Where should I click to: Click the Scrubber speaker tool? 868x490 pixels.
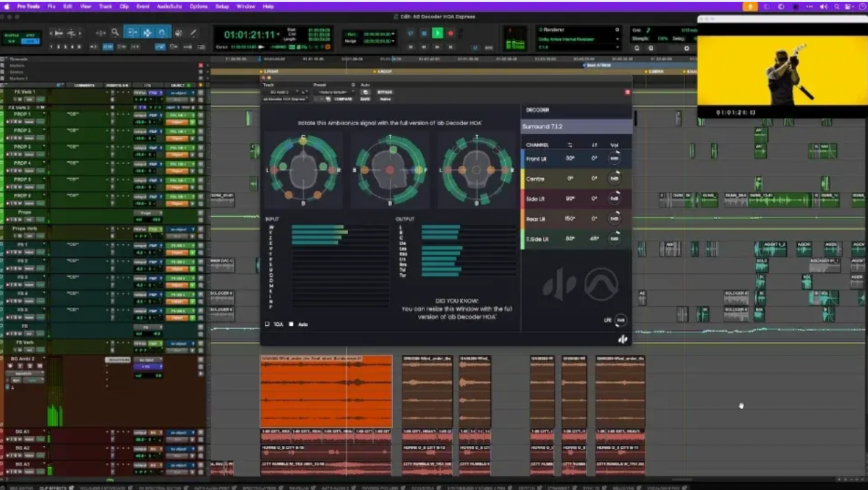click(179, 33)
